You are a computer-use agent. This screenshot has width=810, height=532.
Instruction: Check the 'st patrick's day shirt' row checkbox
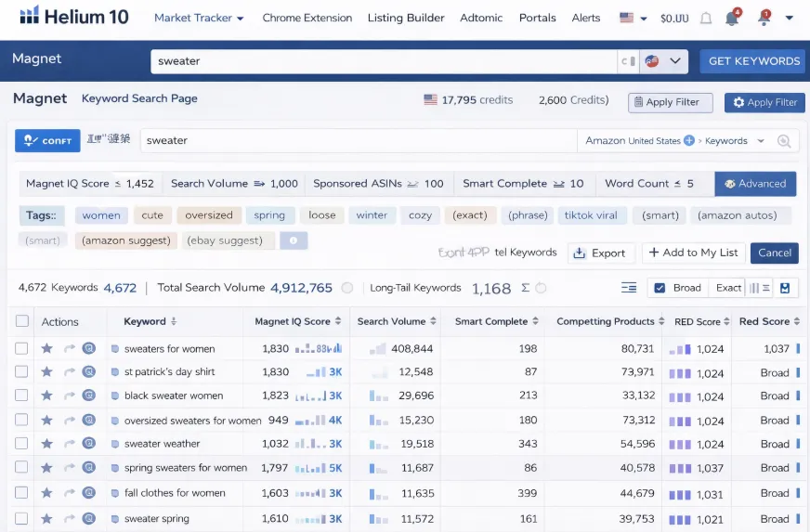pos(21,371)
